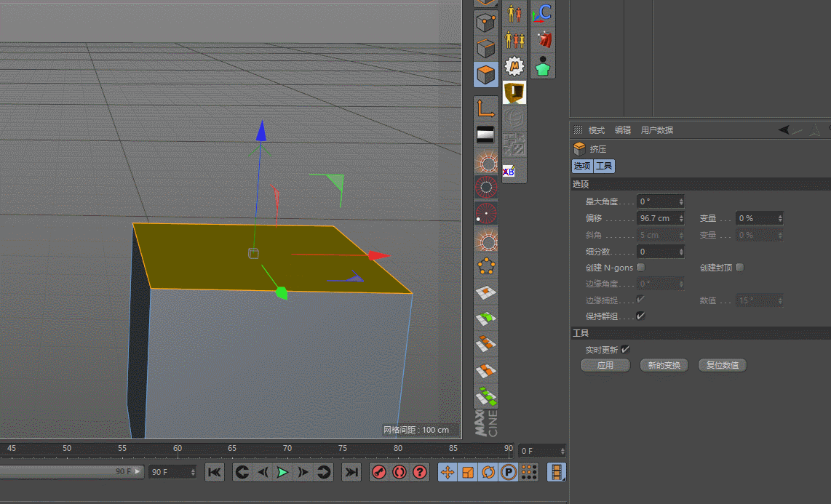Viewport: 831px width, 504px height.
Task: Click timeline ruler at frame 70
Action: tap(287, 449)
